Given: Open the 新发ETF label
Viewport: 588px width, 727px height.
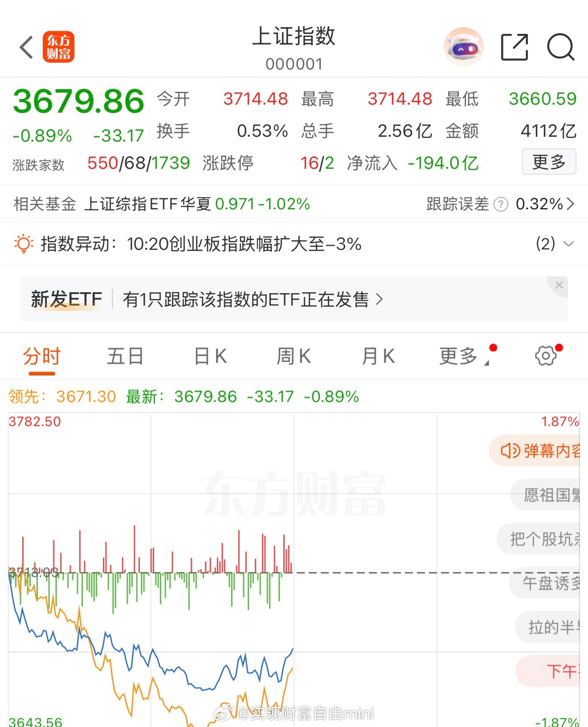Looking at the screenshot, I should point(66,299).
